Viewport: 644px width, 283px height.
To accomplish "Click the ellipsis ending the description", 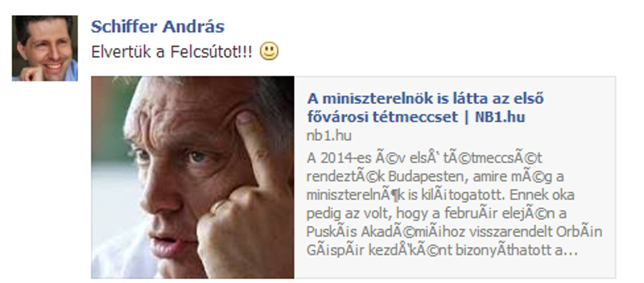I will point(570,251).
